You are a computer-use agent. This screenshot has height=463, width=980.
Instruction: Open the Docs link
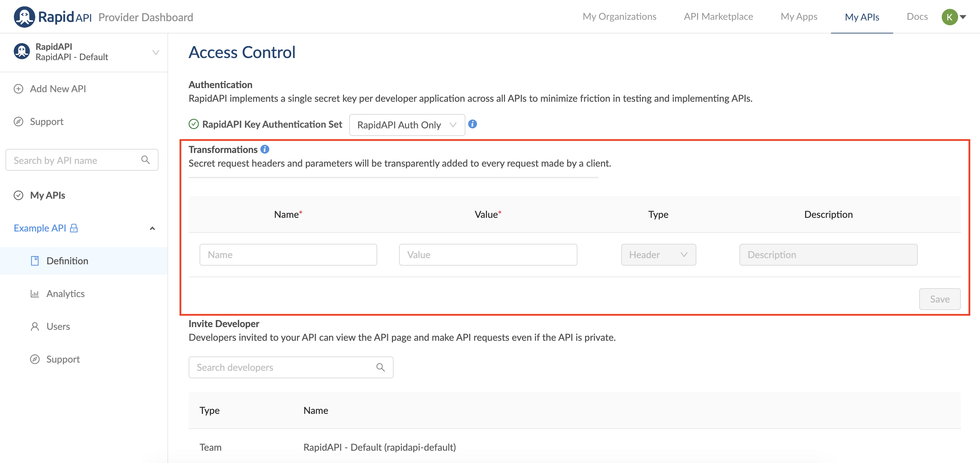[917, 17]
